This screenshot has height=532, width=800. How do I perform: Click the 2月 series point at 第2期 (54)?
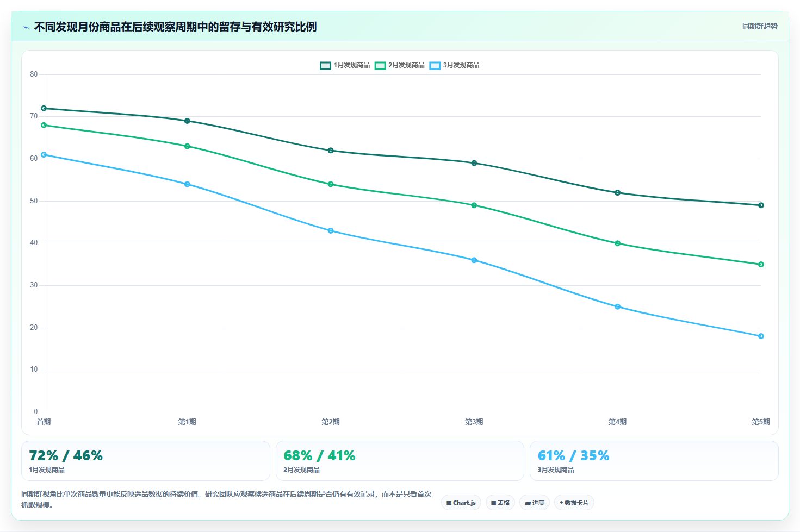click(x=331, y=184)
